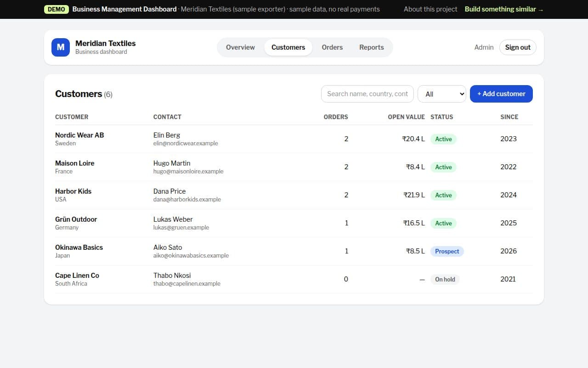The height and width of the screenshot is (368, 588).
Task: Sign out of the dashboard
Action: tap(518, 47)
